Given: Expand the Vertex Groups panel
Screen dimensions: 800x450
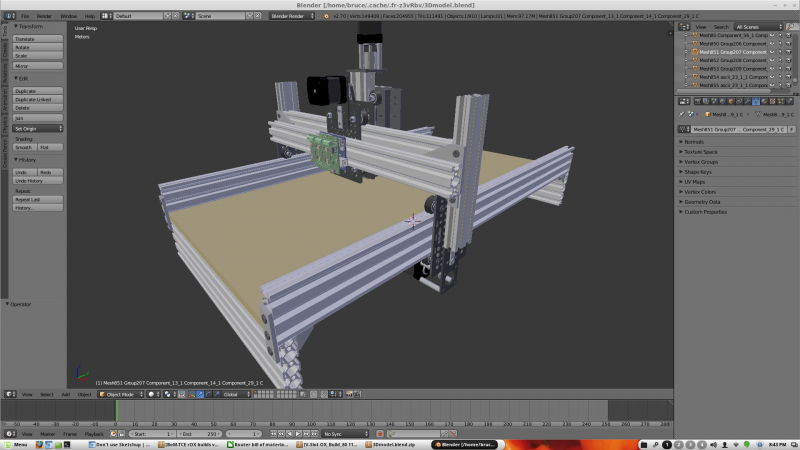Looking at the screenshot, I should pyautogui.click(x=702, y=161).
